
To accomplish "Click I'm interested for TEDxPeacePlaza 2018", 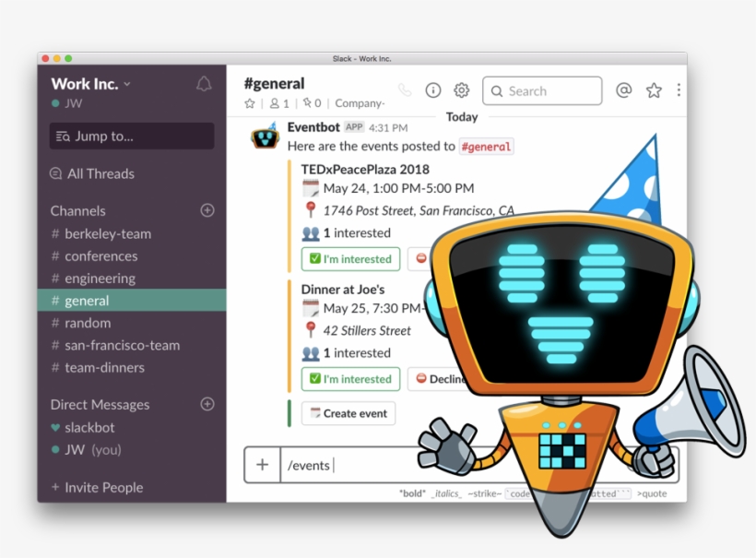I will point(350,259).
